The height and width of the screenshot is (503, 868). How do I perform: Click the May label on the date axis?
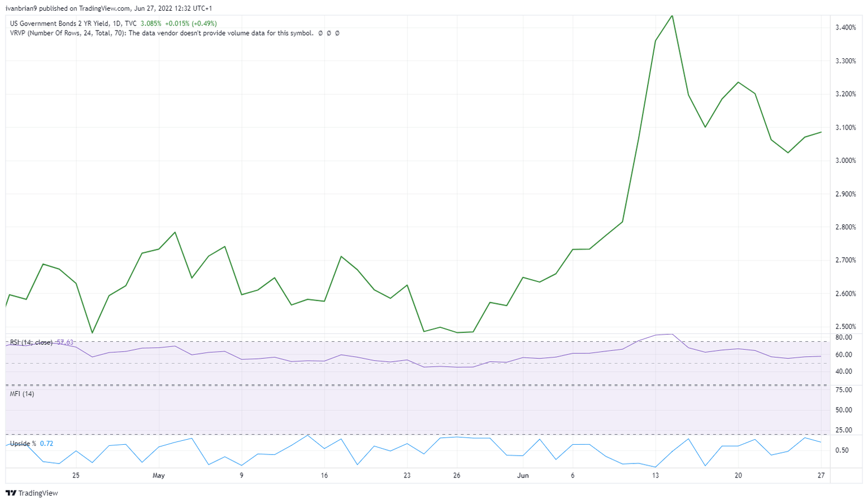click(159, 475)
